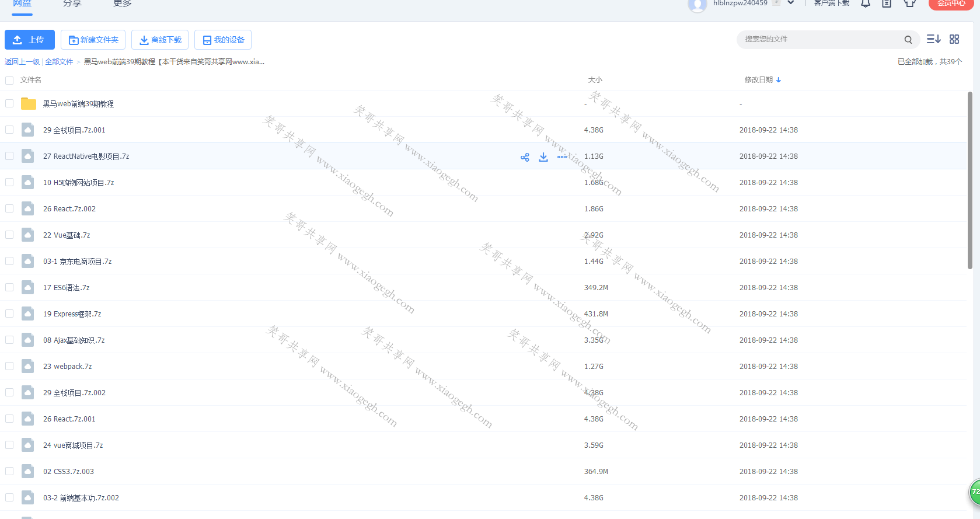Image resolution: width=980 pixels, height=519 pixels.
Task: Sort by the 大小 column header
Action: point(595,80)
